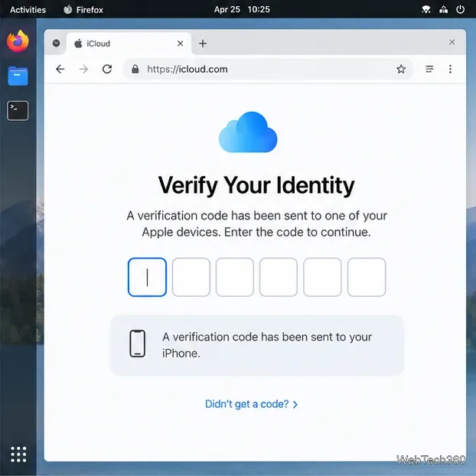This screenshot has width=476, height=476.
Task: Click the sixth verification code box
Action: 367,277
